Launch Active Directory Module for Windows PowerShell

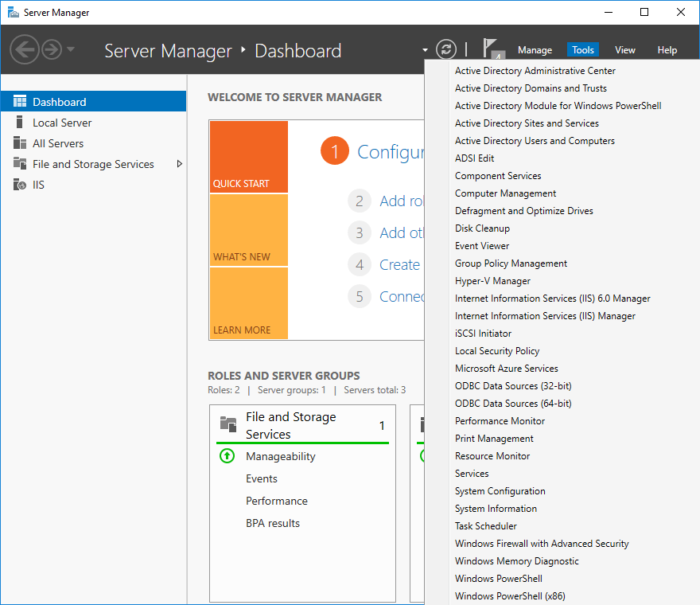pos(558,105)
